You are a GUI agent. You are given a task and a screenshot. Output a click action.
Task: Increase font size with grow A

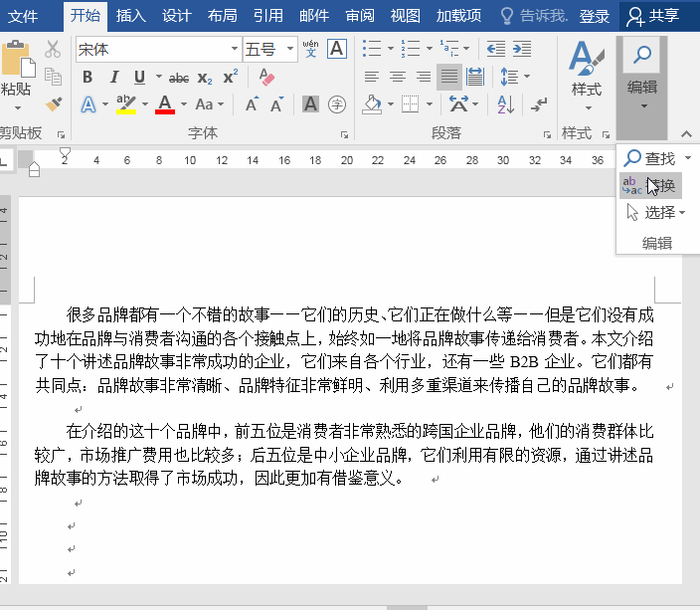point(253,104)
